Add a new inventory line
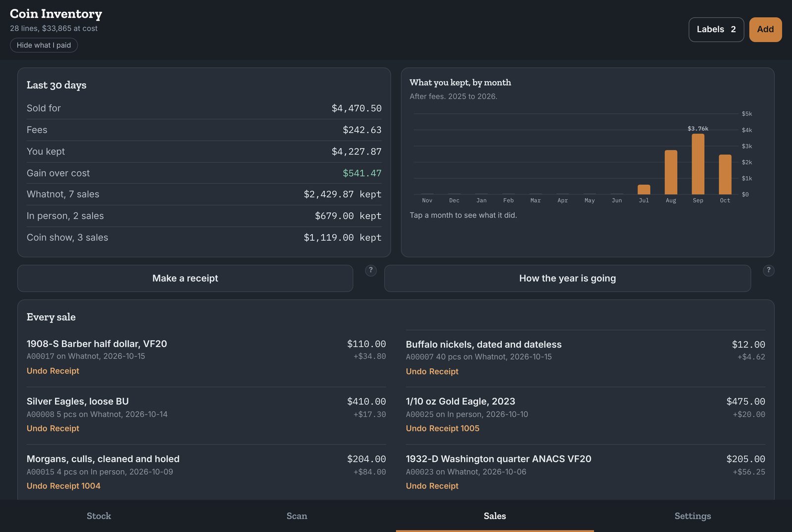 (765, 30)
